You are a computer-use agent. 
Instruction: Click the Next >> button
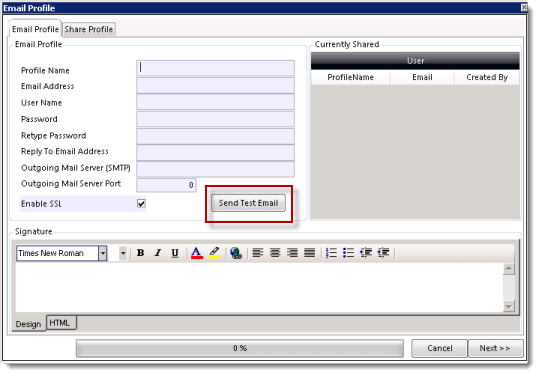pos(495,348)
